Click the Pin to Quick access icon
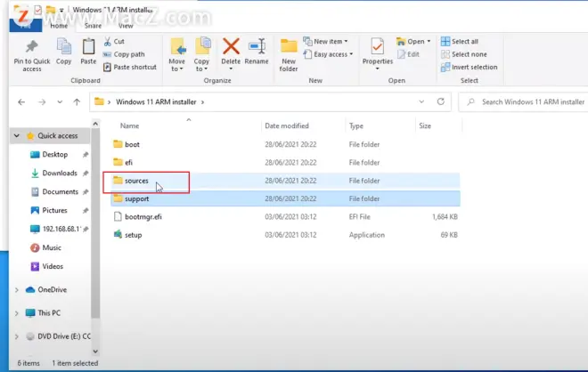This screenshot has width=588, height=372. 32,47
